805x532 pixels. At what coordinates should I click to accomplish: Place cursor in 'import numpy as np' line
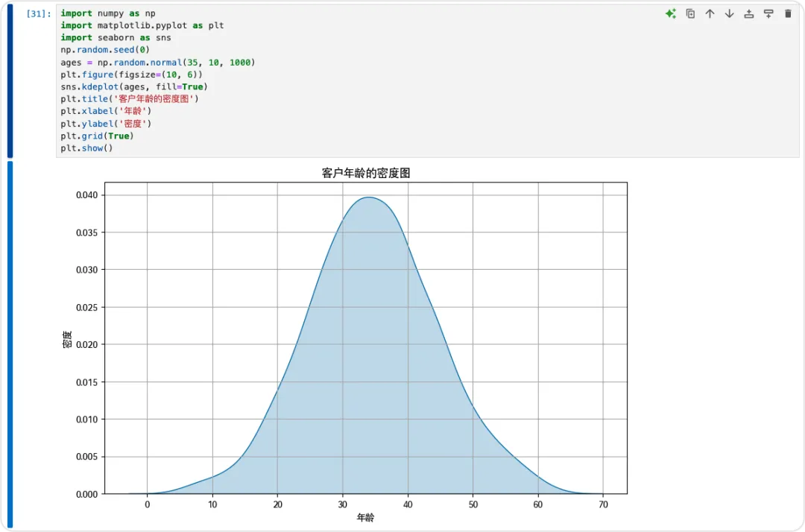(108, 13)
